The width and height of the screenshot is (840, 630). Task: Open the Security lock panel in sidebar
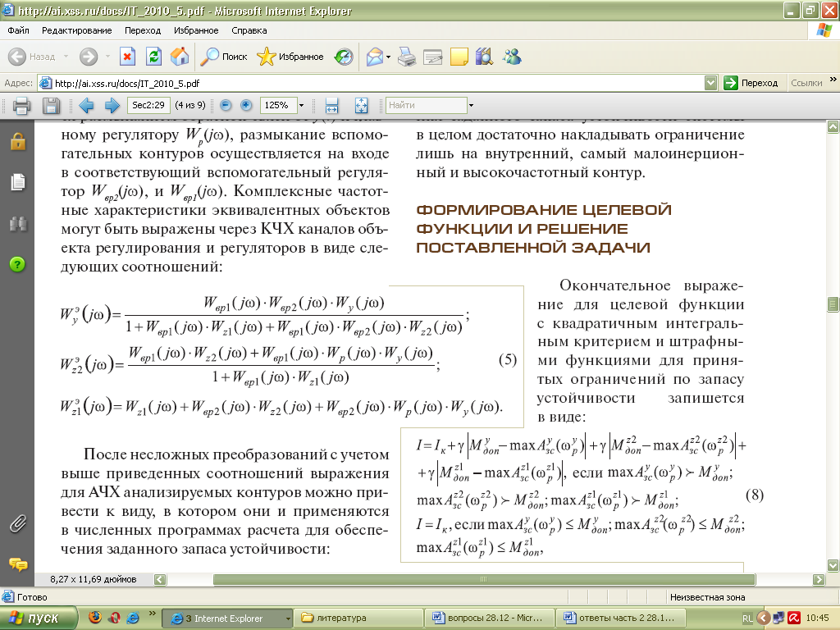coord(18,141)
